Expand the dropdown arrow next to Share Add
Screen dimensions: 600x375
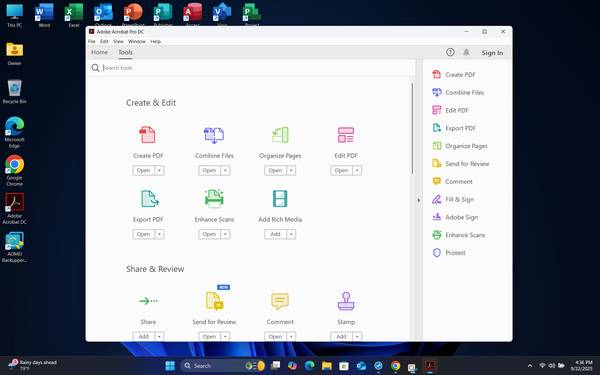(x=160, y=336)
